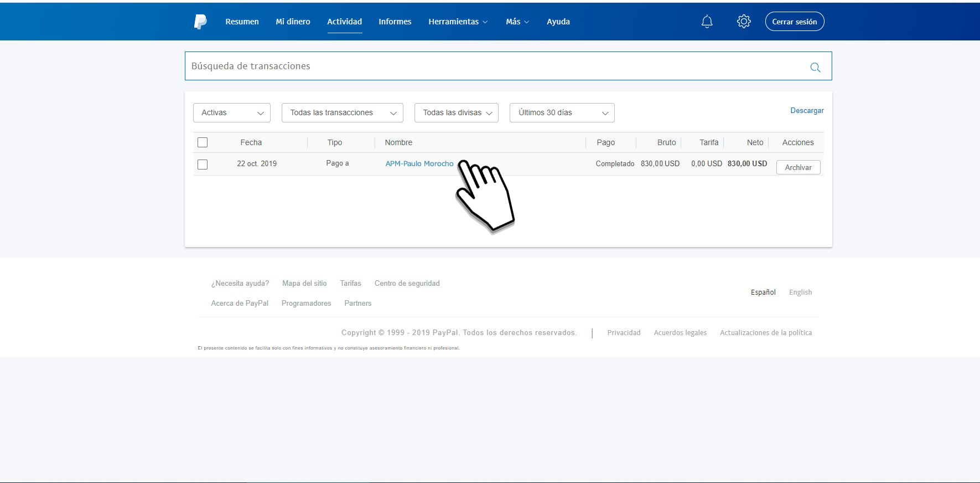Open Todas las transacciones dropdown

[343, 112]
